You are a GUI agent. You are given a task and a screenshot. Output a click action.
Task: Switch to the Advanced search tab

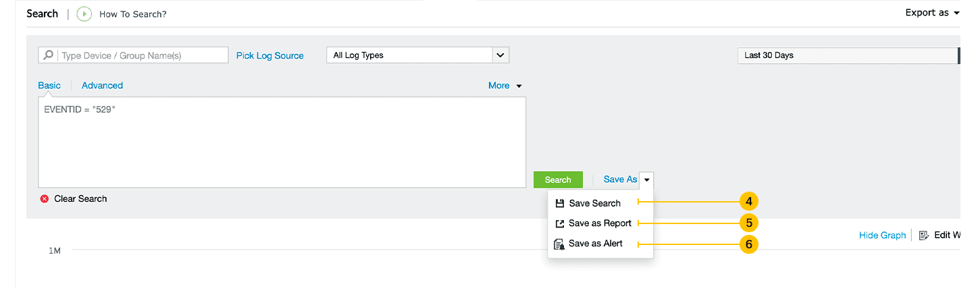[x=102, y=86]
